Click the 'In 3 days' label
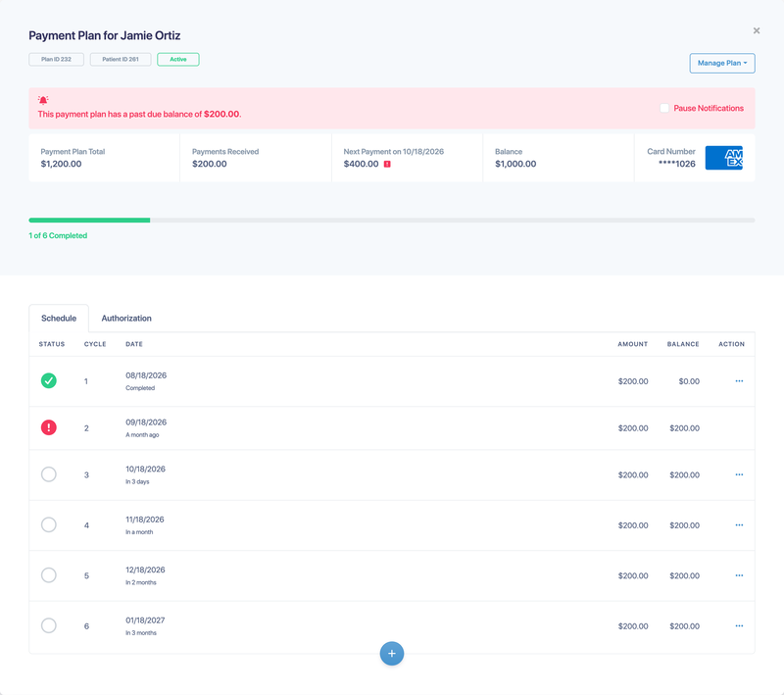The width and height of the screenshot is (784, 695). click(x=137, y=481)
